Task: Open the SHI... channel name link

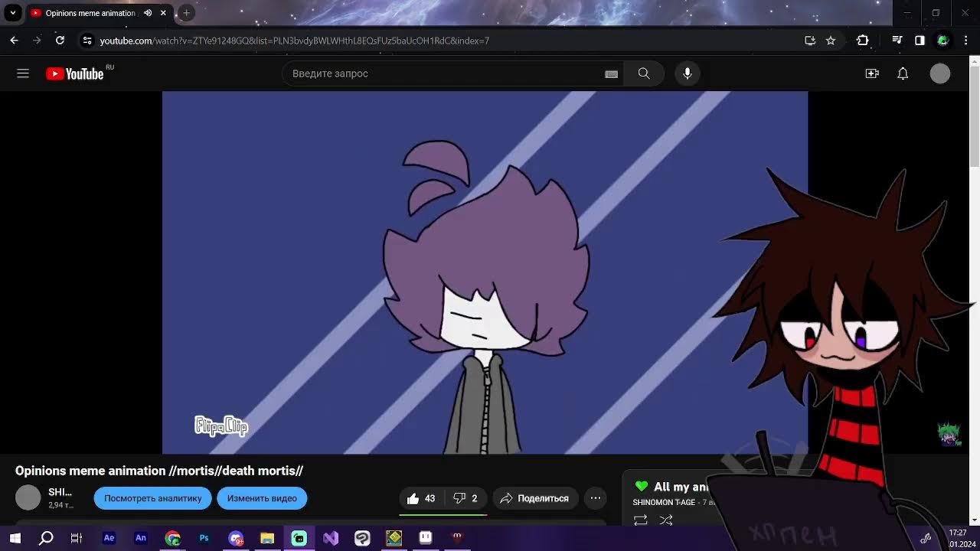Action: point(60,492)
